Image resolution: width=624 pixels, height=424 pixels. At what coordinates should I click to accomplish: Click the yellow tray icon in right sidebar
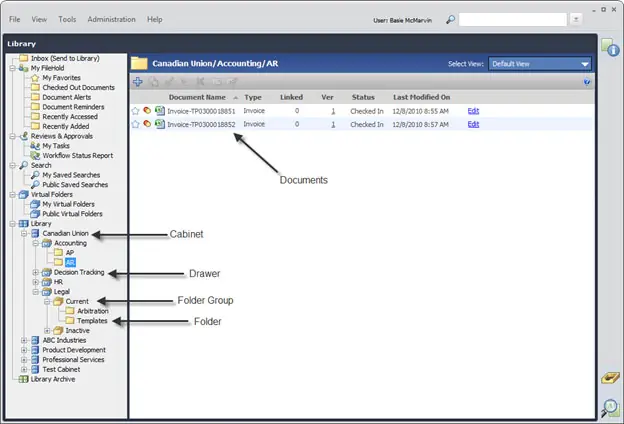coord(610,377)
